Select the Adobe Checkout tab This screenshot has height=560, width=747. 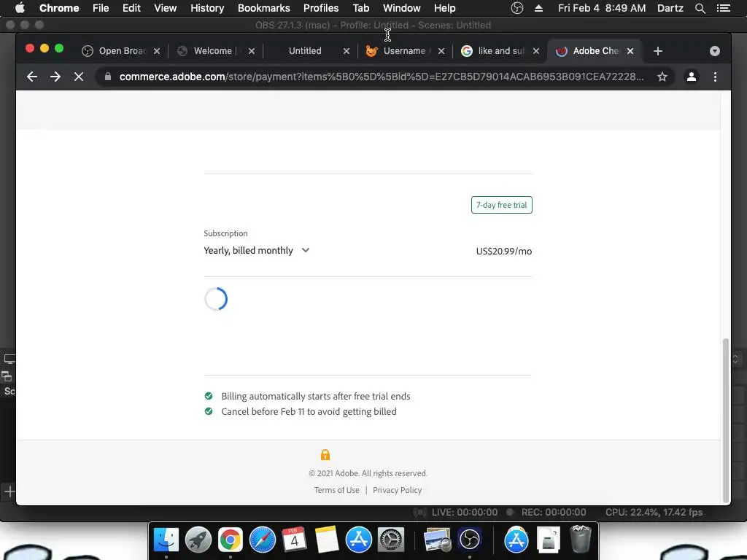point(595,51)
